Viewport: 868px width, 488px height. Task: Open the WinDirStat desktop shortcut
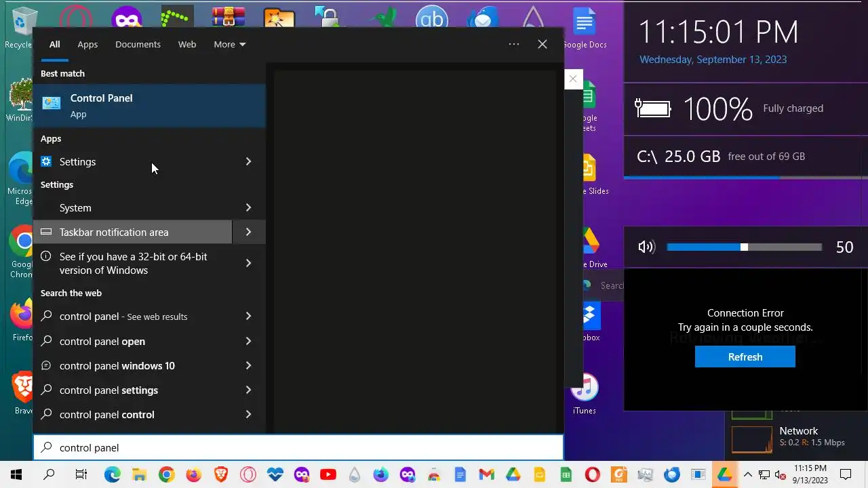(20, 100)
